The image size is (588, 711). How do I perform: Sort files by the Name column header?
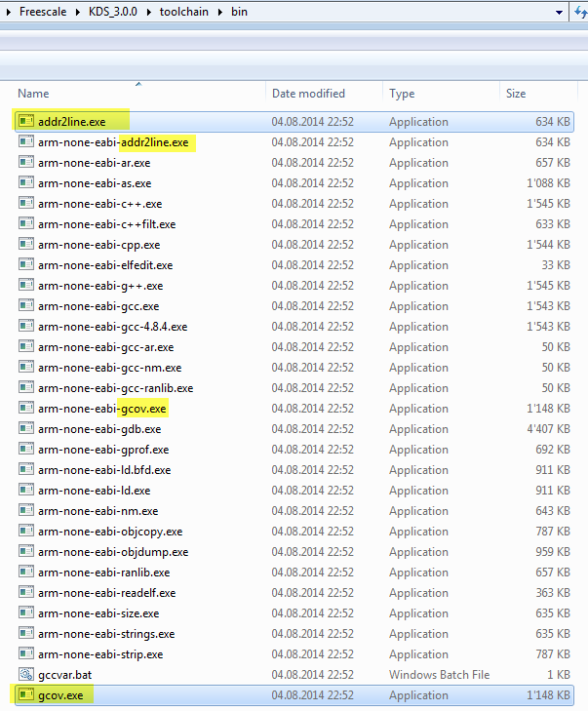click(x=34, y=94)
